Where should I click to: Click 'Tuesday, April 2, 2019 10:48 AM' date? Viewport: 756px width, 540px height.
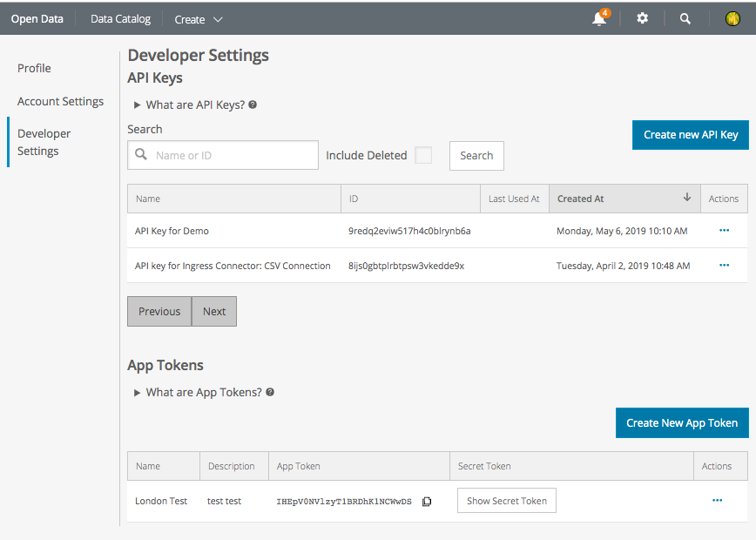point(623,266)
